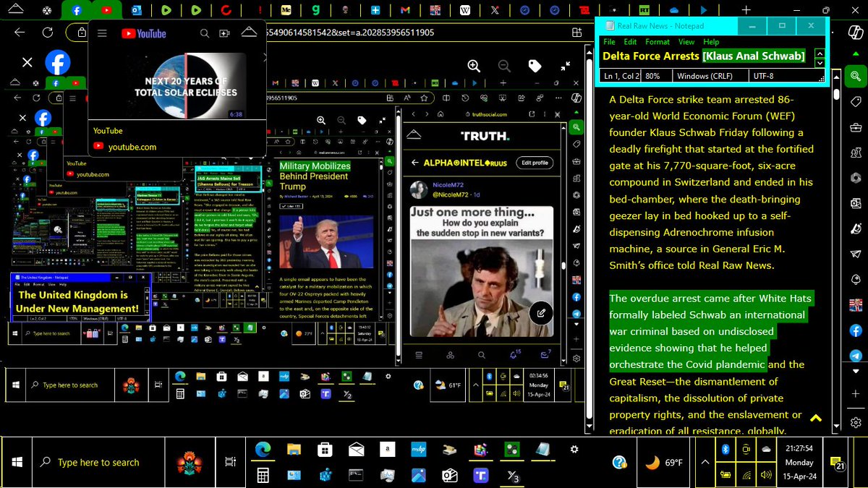Open the Notepad Format menu
The width and height of the screenshot is (868, 488).
[x=658, y=42]
